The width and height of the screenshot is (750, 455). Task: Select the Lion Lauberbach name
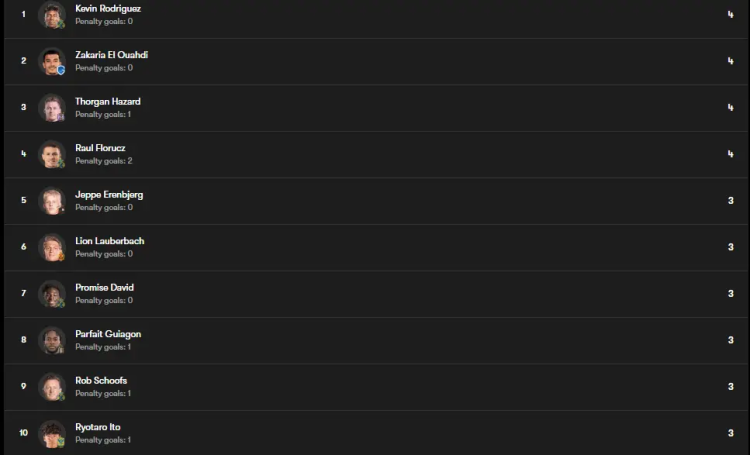(110, 241)
